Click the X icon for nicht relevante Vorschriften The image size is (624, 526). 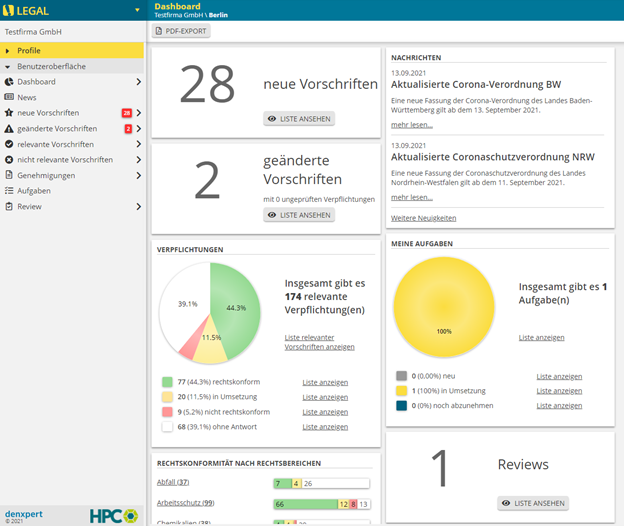point(9,160)
